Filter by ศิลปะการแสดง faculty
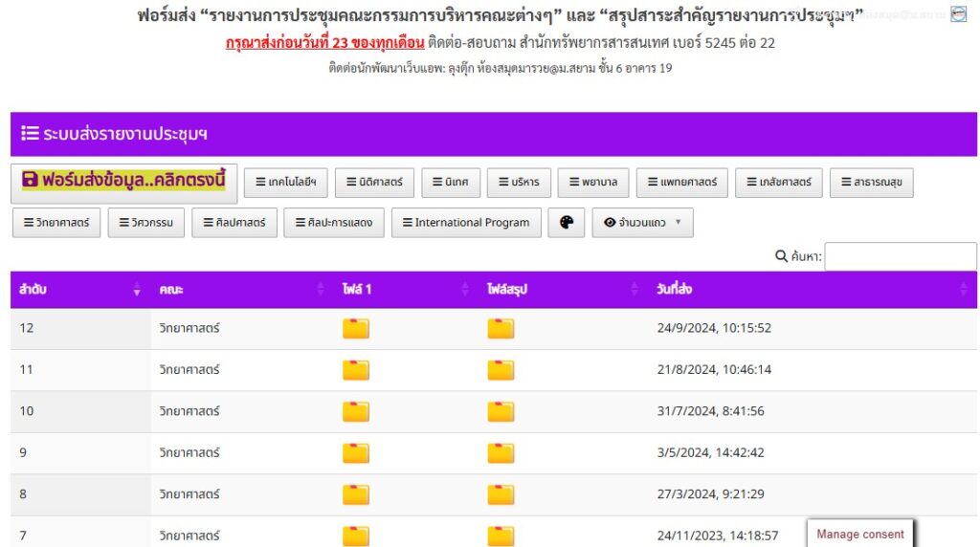The width and height of the screenshot is (980, 547). point(334,223)
